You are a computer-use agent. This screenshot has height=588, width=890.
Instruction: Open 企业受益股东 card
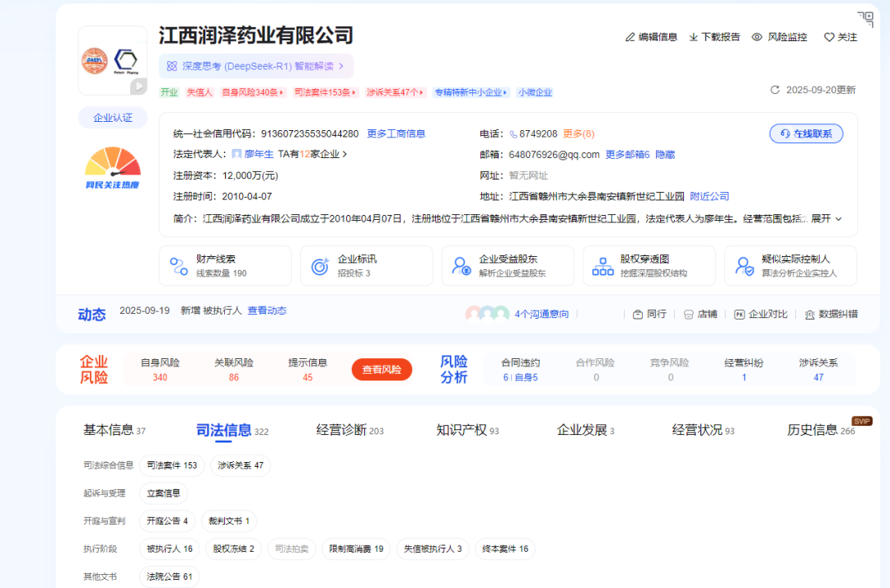click(508, 265)
